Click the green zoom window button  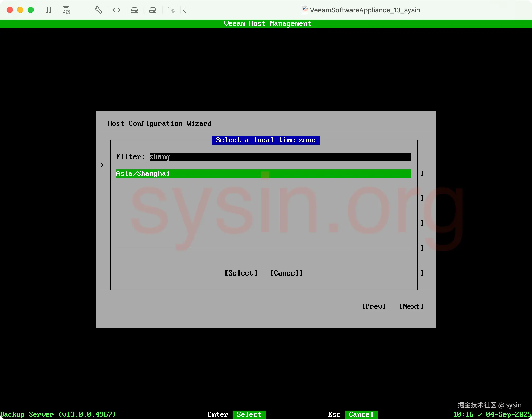tap(31, 10)
